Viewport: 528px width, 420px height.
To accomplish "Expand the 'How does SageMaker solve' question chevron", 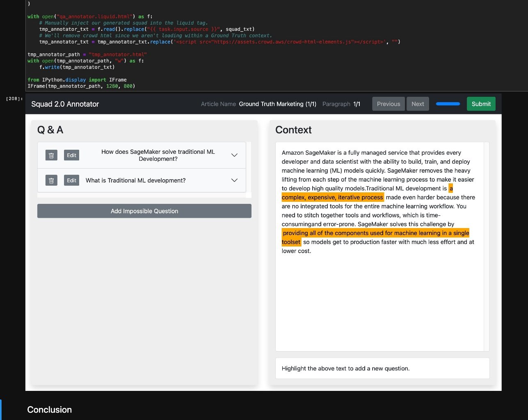I will coord(234,155).
